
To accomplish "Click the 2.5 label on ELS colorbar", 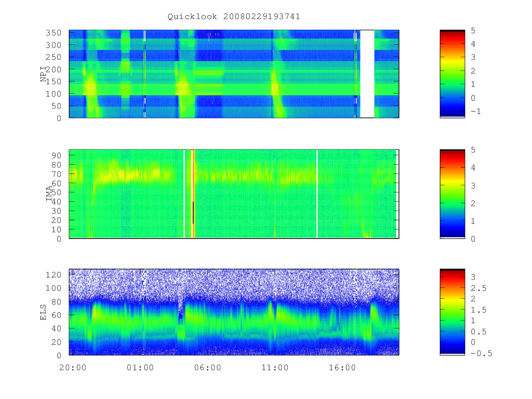I will [x=478, y=288].
